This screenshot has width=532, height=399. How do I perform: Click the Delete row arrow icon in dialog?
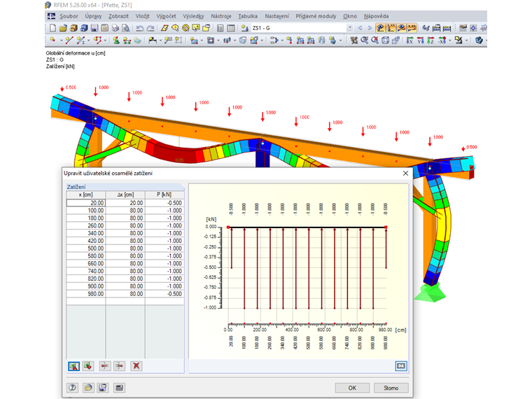point(119,365)
